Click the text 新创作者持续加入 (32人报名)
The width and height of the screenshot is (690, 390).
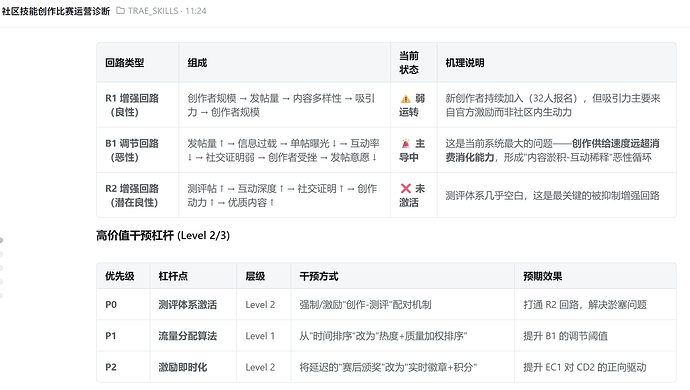(x=513, y=98)
